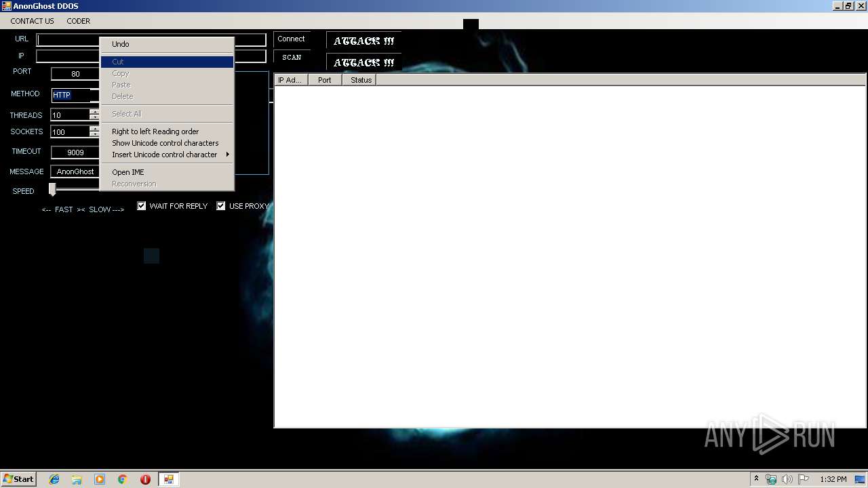Show hidden system tray icons
This screenshot has width=868, height=488.
756,479
